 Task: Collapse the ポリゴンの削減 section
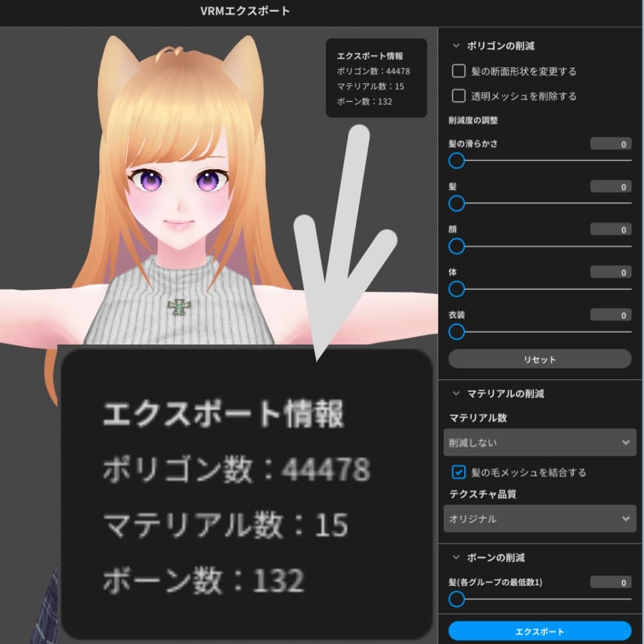(x=458, y=46)
